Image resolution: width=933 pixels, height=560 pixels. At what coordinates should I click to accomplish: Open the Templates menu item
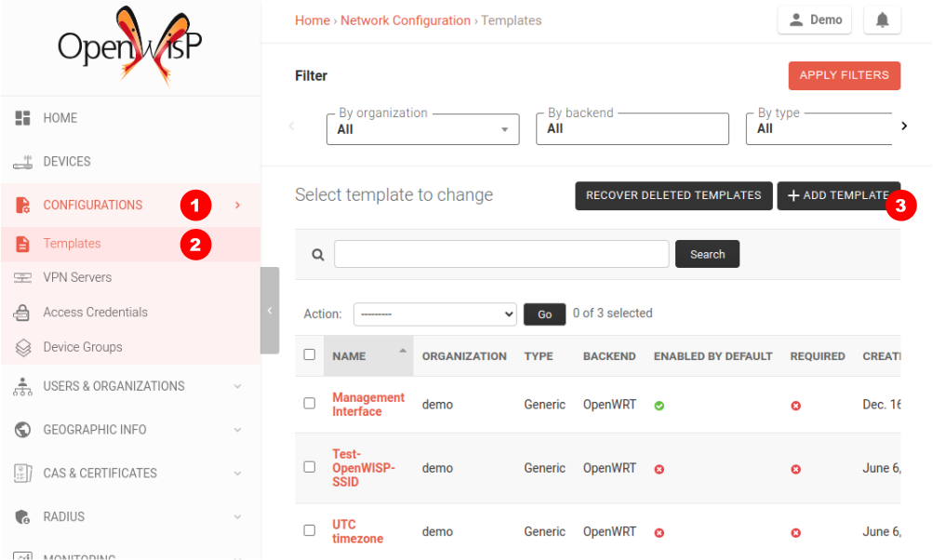coord(72,244)
